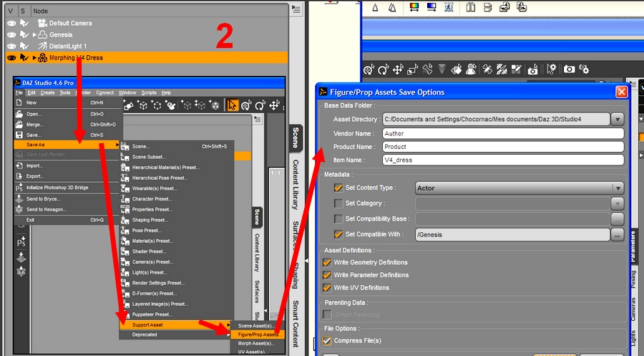Click the blue gradient icon in top toolbar
The image size is (644, 356).
[x=431, y=7]
